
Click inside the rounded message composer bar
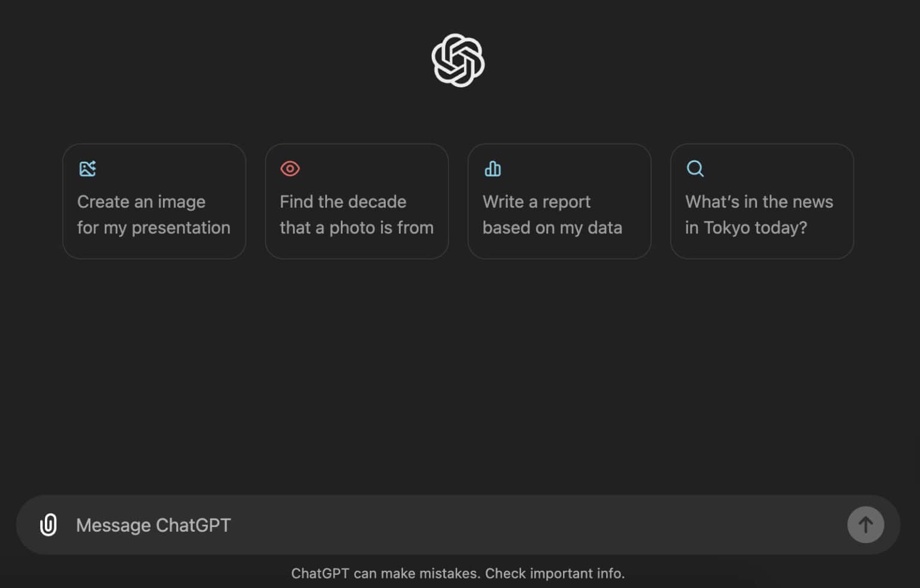(419, 525)
